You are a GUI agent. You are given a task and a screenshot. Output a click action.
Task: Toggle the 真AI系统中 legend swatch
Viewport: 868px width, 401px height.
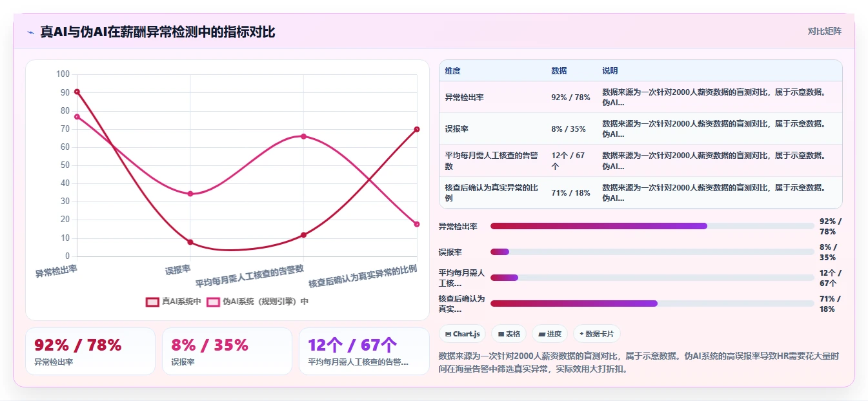(152, 302)
